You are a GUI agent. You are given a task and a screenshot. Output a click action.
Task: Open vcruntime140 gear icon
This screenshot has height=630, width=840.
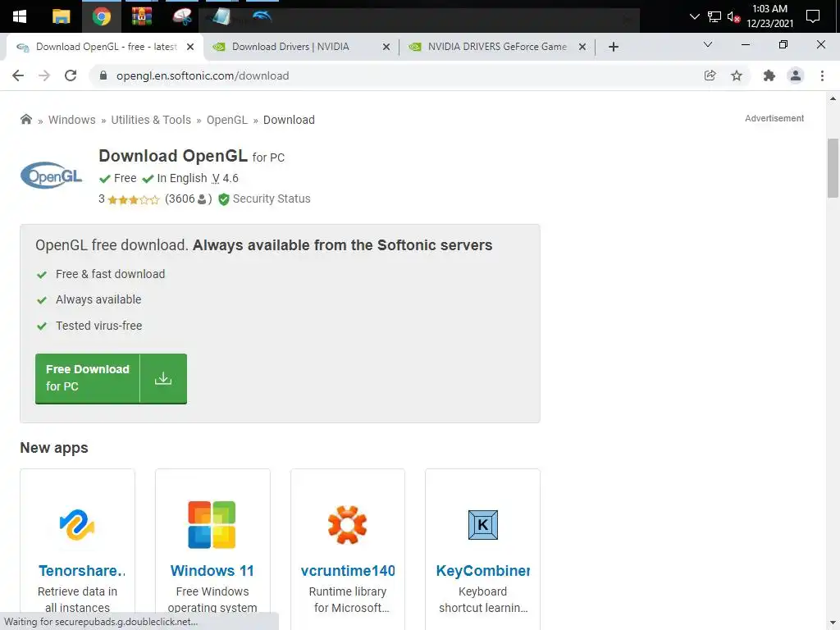tap(347, 524)
